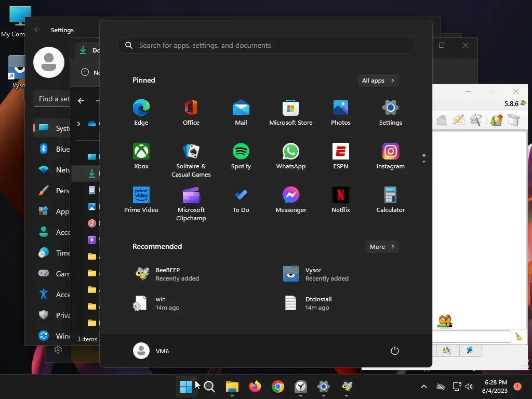532x399 pixels.
Task: Launch the Office pinned app
Action: pyautogui.click(x=191, y=113)
